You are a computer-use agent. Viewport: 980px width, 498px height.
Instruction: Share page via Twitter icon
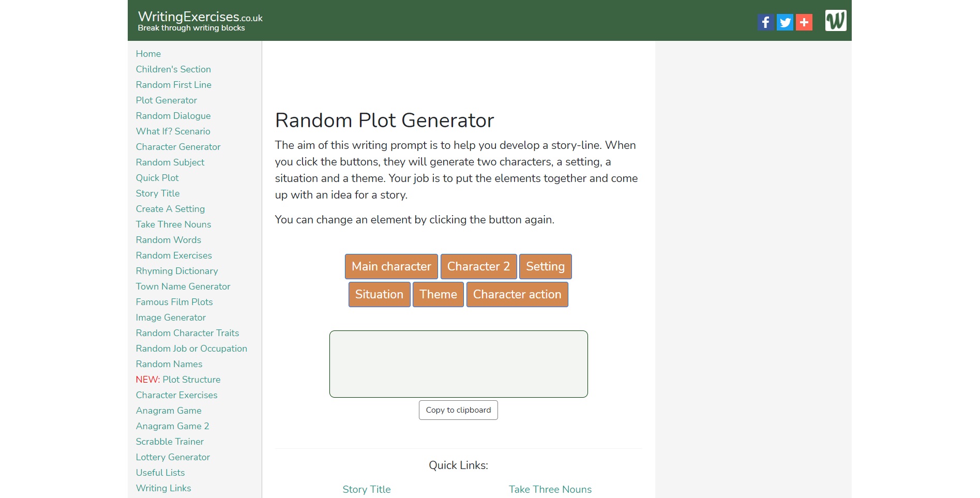coord(785,22)
